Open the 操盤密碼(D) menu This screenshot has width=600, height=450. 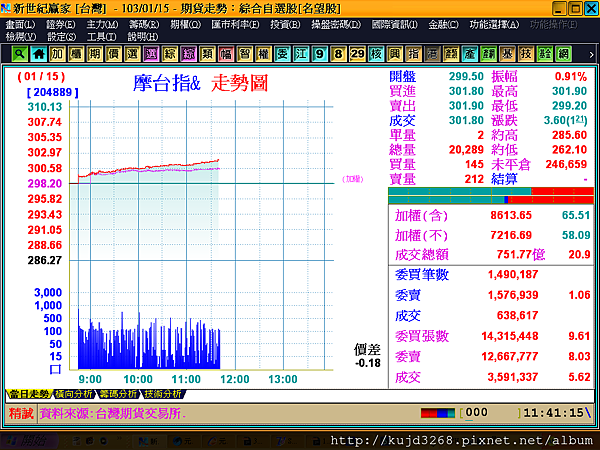pos(336,25)
